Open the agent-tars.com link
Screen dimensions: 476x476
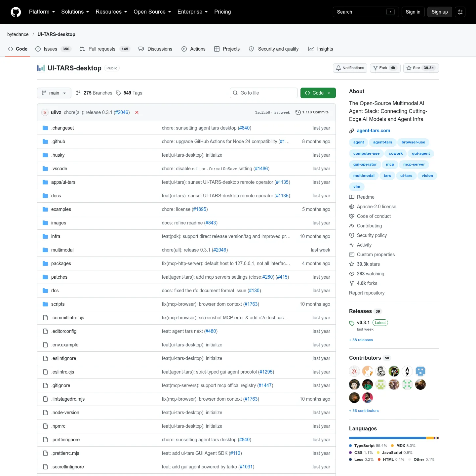click(374, 131)
